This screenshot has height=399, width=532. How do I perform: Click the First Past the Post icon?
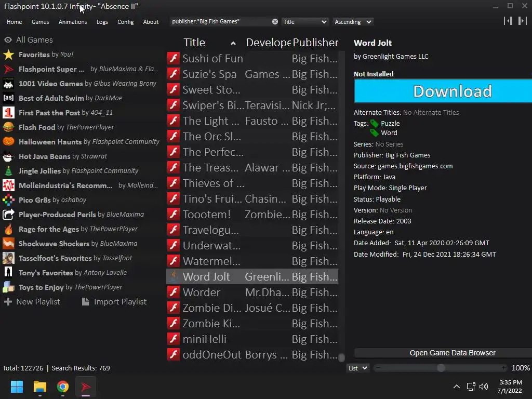[x=8, y=113]
